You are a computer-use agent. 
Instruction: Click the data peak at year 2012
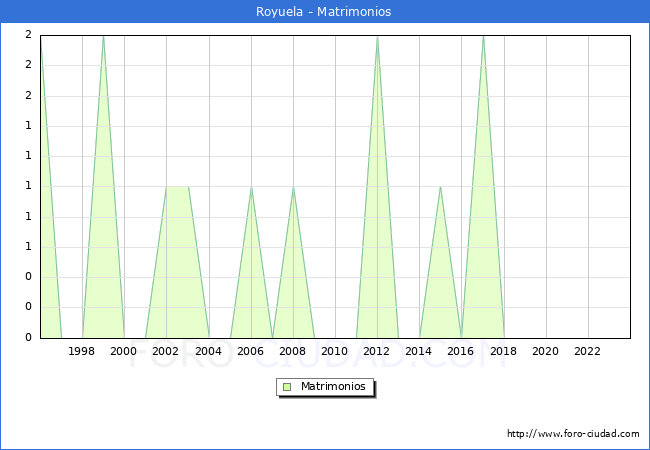pyautogui.click(x=377, y=37)
